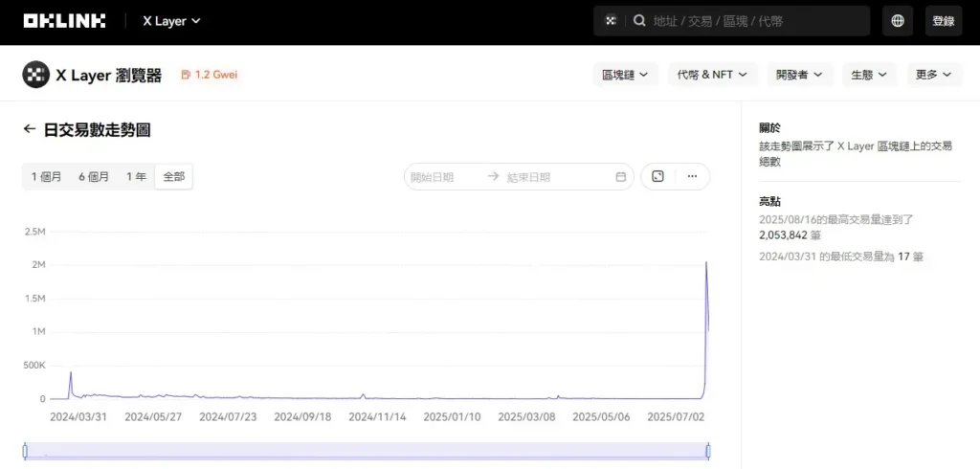Viewport: 980px width, 469px height.
Task: Expand the 代幣 & NFT menu
Action: click(712, 75)
